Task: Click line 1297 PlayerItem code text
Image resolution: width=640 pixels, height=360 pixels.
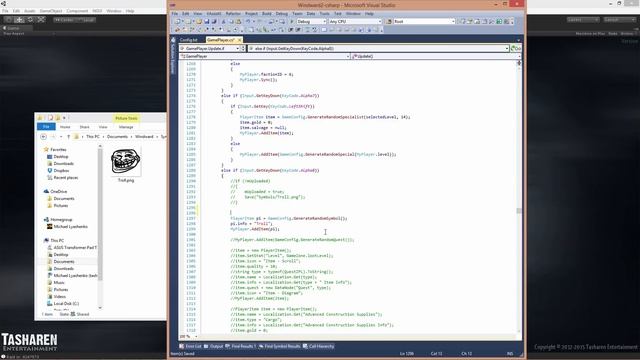Action: (x=289, y=218)
